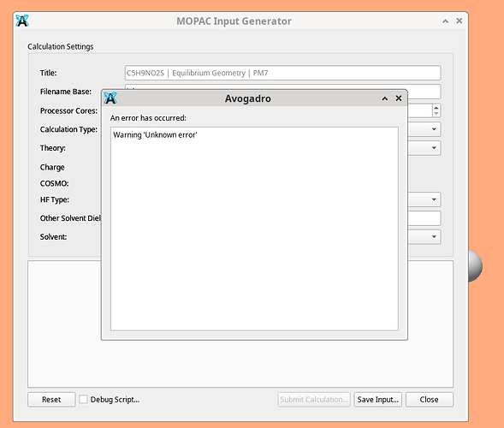Expand the Solvent dropdown

(x=424, y=236)
